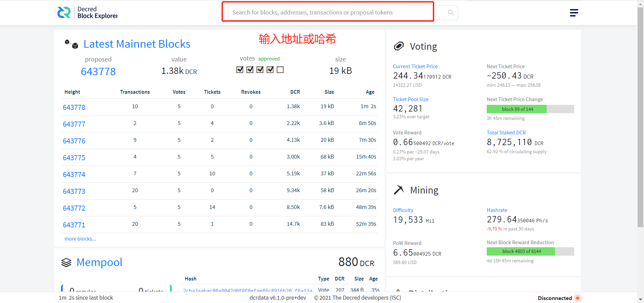Open the Current Ticket Price chart link
Viewport: 644px width, 303px height.
coord(415,67)
